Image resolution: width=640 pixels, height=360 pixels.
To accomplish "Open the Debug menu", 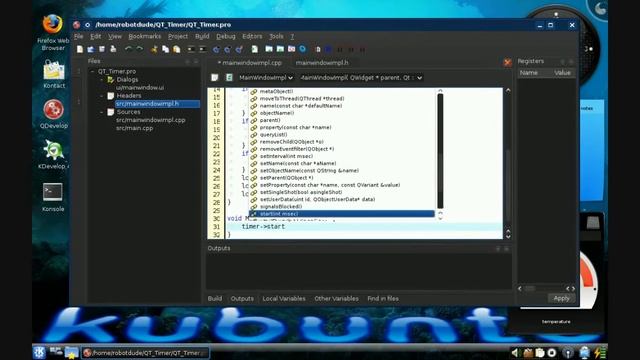I will [226, 36].
